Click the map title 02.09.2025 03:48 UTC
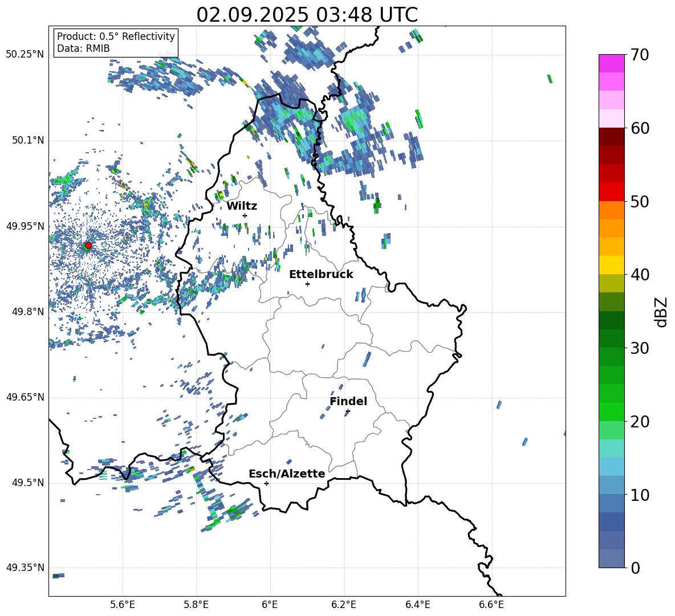The height and width of the screenshot is (616, 675). (307, 15)
